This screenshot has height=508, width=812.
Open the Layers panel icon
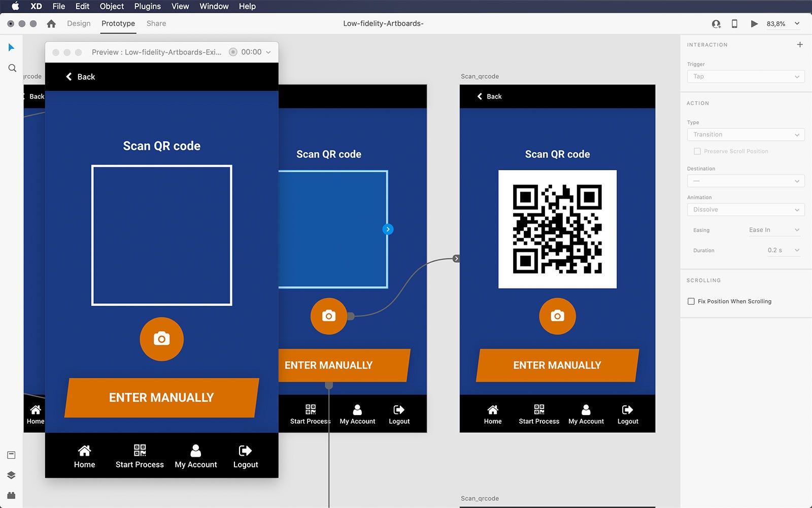[11, 475]
